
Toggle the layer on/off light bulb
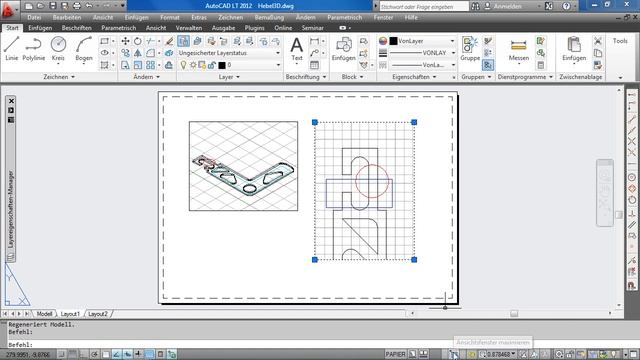[x=183, y=65]
